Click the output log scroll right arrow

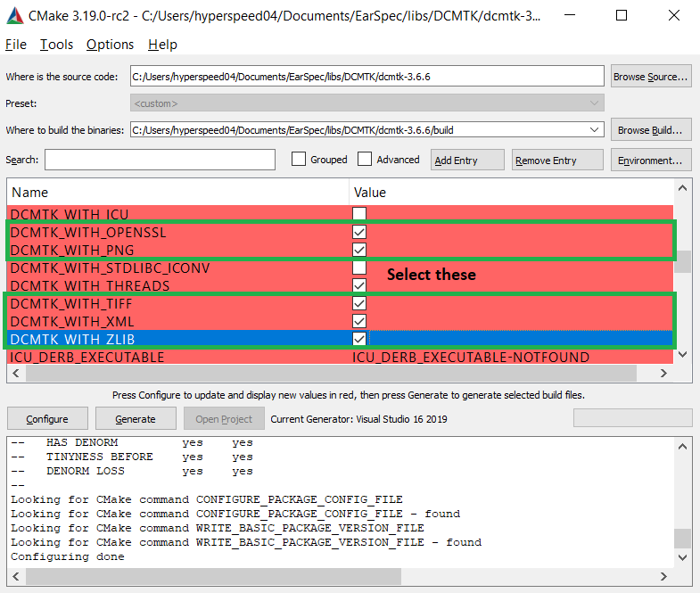click(x=663, y=576)
